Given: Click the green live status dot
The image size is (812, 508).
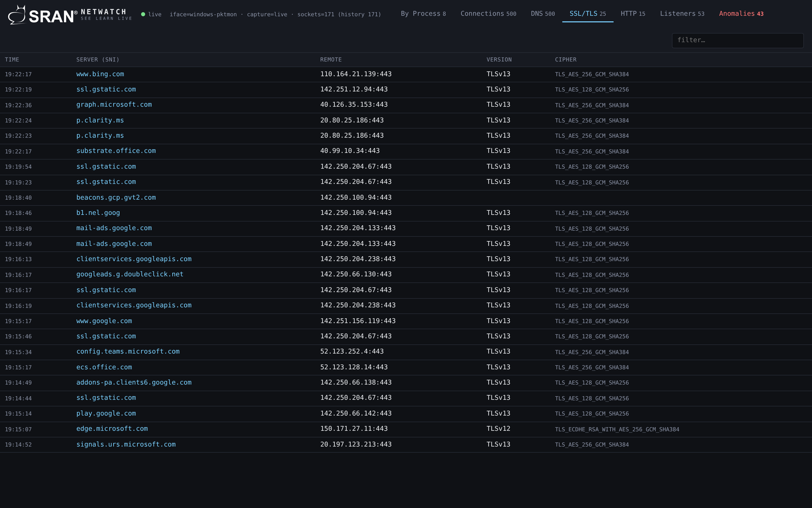Looking at the screenshot, I should 143,14.
